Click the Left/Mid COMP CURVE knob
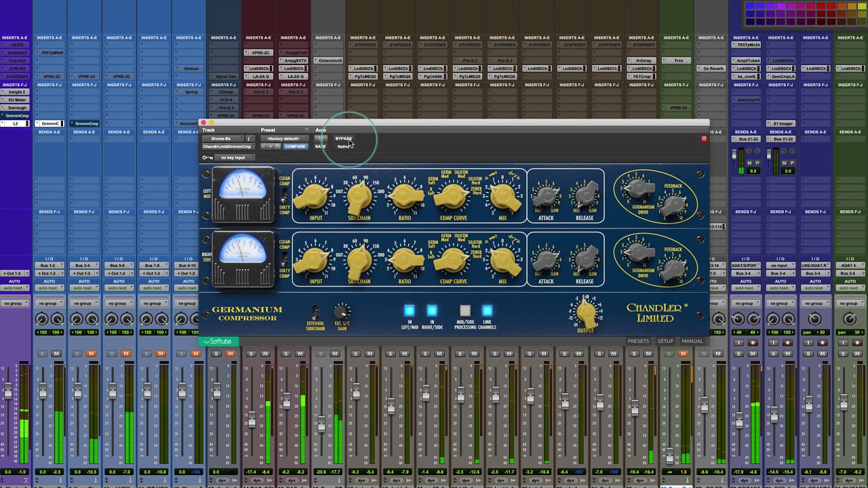This screenshot has width=868, height=488. coord(453,197)
